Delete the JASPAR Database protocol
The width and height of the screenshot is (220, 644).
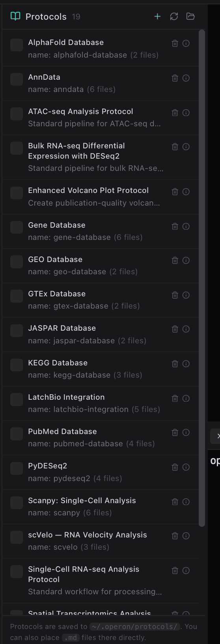point(175,329)
